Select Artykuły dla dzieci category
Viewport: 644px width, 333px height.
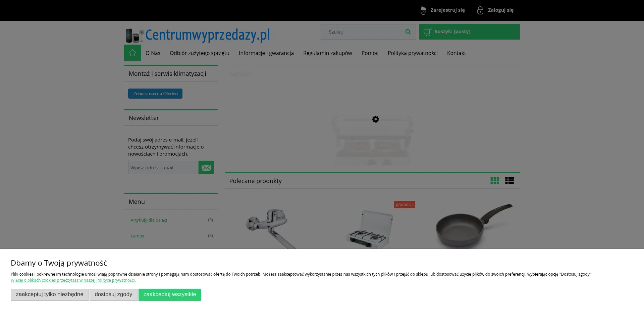tap(149, 220)
